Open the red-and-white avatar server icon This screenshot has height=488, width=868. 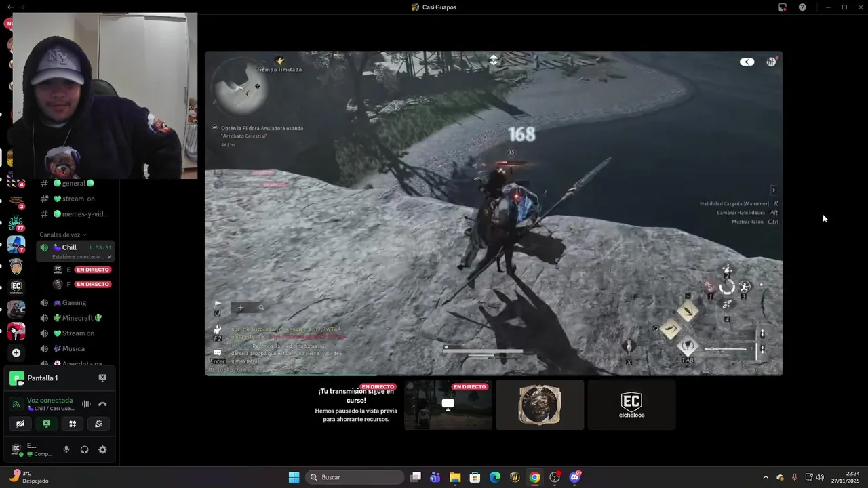point(16,331)
